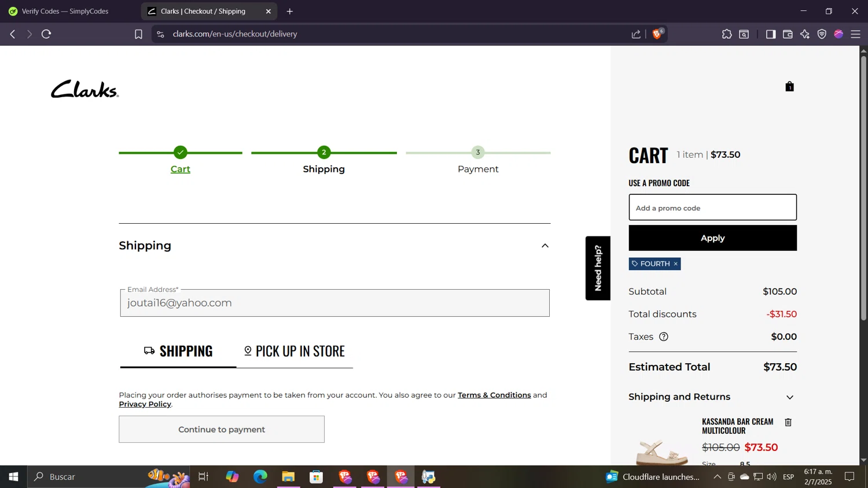Open the Windows Start menu

13,477
